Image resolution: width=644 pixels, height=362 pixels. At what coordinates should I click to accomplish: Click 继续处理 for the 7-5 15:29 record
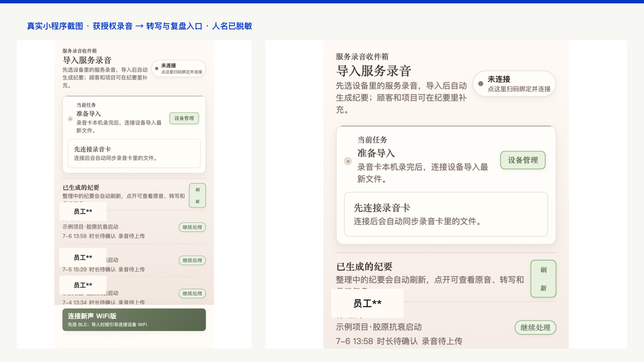pyautogui.click(x=192, y=260)
